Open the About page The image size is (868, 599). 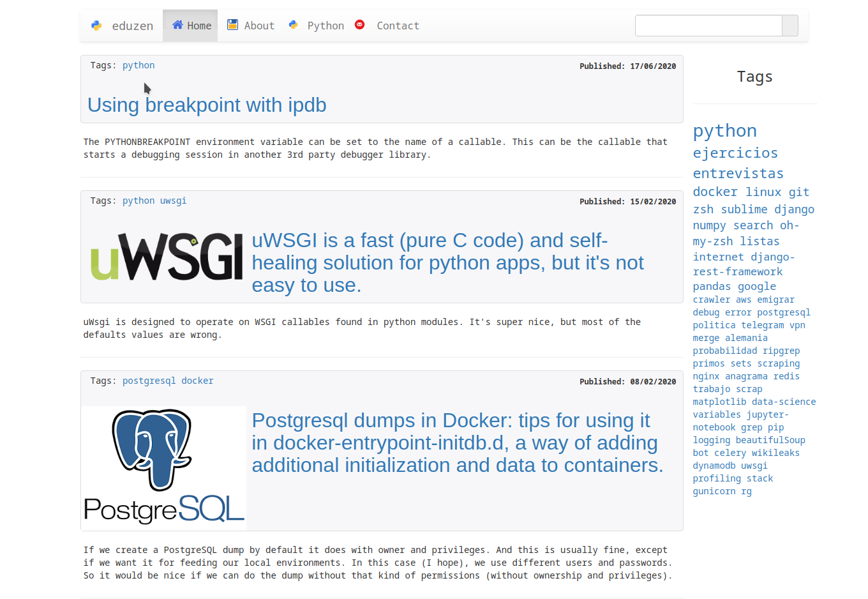coord(258,25)
